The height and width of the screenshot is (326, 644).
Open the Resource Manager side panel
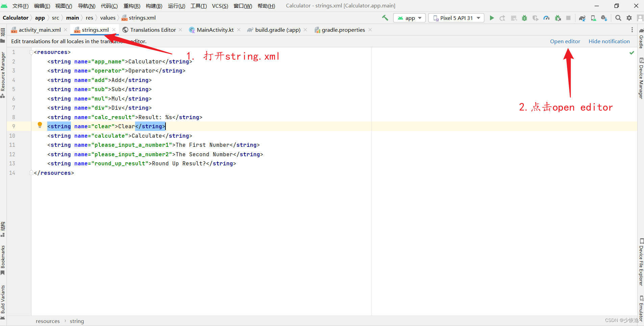(x=3, y=75)
